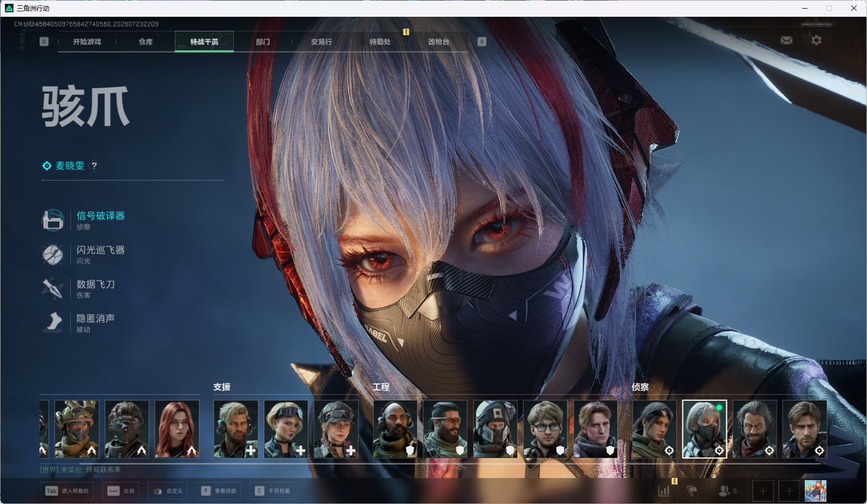Click the 出战 deploy button

point(121,491)
